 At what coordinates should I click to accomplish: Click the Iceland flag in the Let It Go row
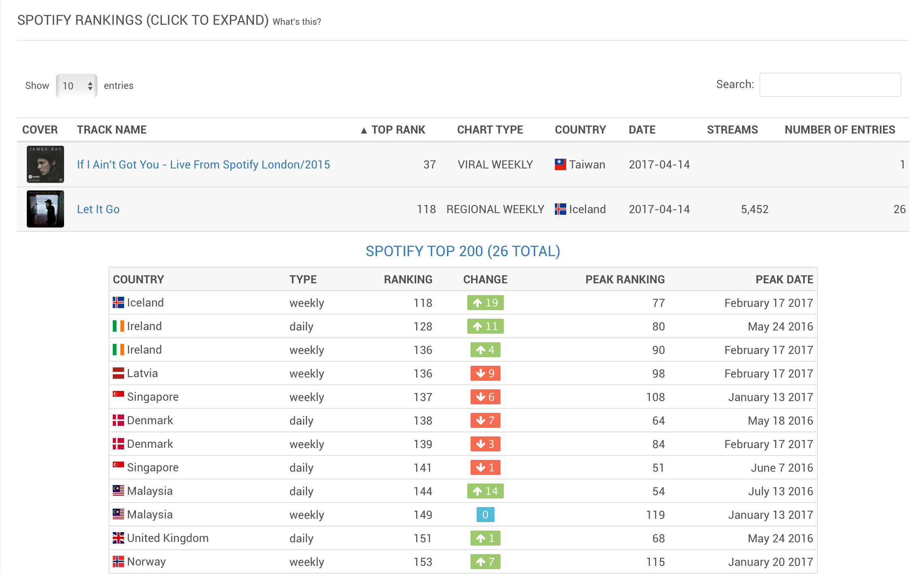(560, 209)
